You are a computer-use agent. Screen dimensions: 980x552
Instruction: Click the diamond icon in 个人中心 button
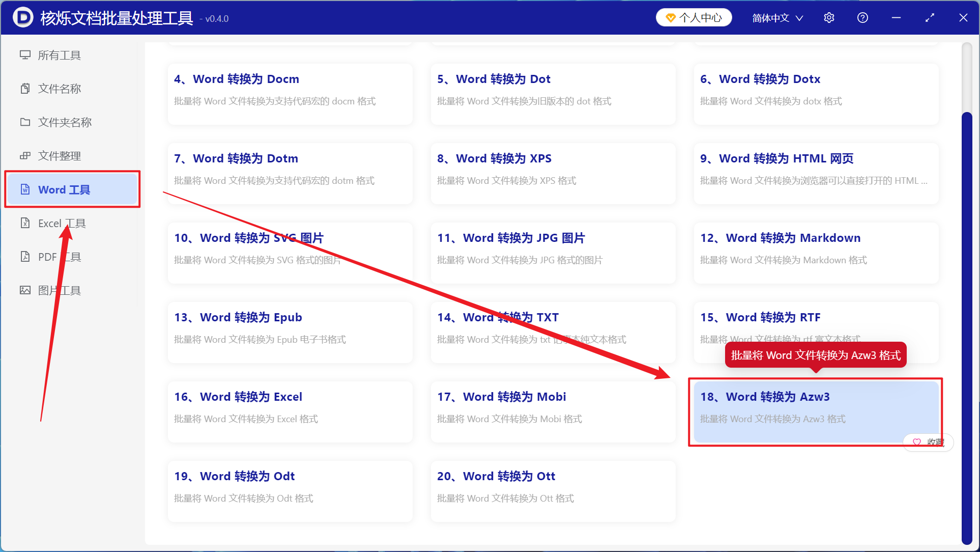click(671, 18)
